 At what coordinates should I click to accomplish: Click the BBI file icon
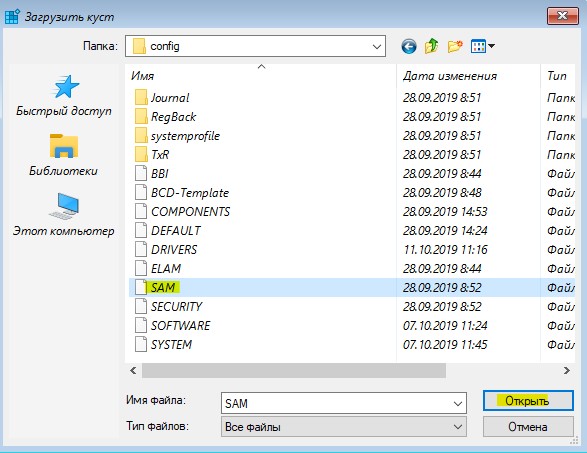141,173
